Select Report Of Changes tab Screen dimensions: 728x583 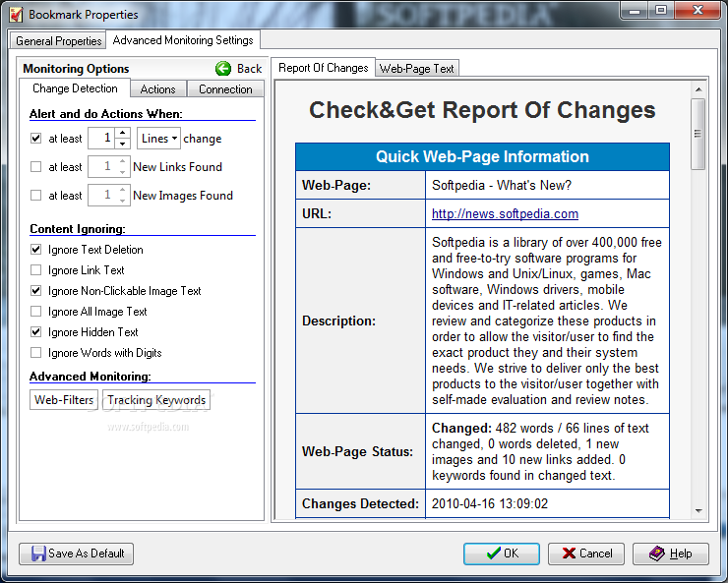tap(323, 68)
